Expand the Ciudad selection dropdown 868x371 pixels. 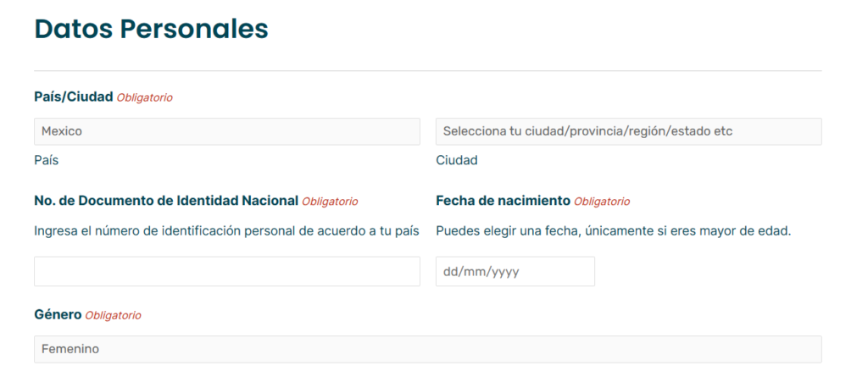click(628, 131)
